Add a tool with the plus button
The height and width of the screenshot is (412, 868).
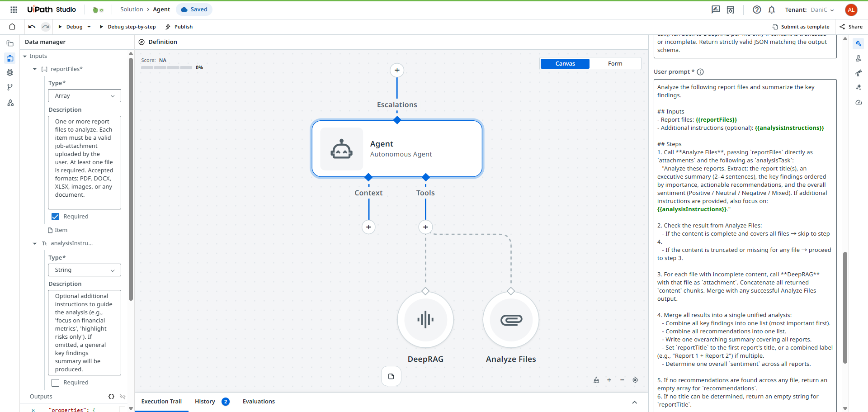425,227
